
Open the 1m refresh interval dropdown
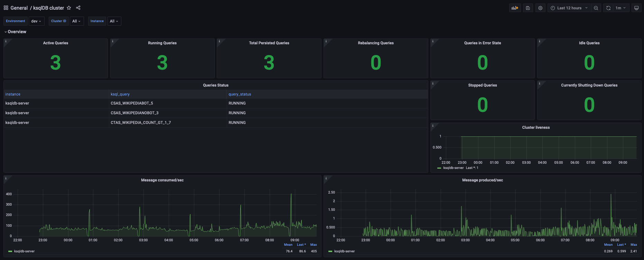(x=621, y=8)
